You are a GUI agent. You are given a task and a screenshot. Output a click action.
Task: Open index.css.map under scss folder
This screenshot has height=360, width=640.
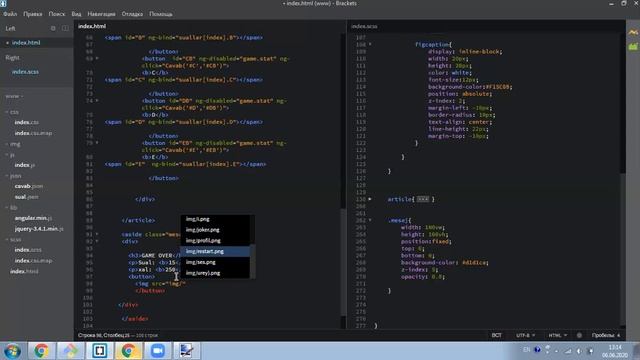click(x=33, y=260)
